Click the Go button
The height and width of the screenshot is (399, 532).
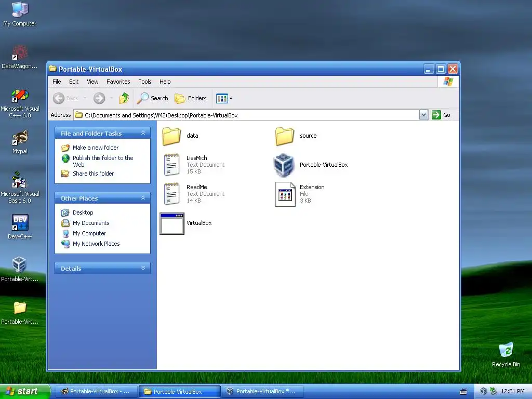point(441,115)
